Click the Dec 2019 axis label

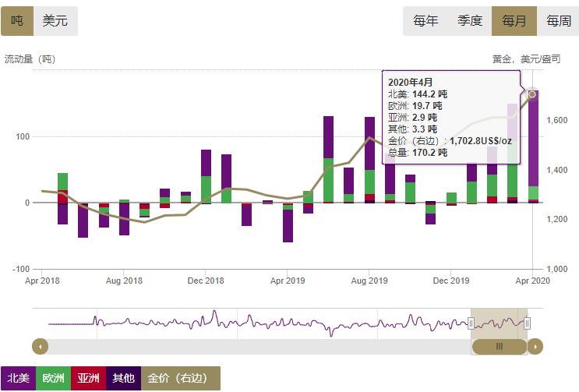tap(451, 281)
